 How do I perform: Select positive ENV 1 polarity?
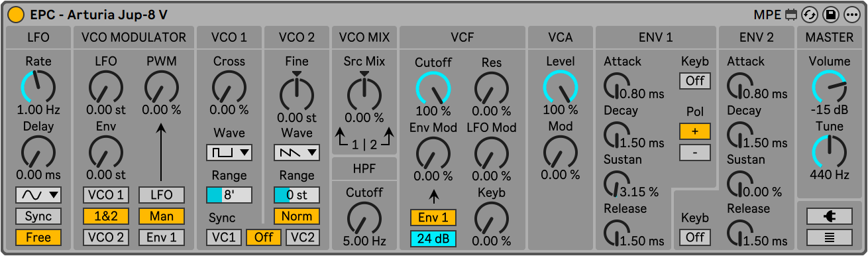point(694,131)
